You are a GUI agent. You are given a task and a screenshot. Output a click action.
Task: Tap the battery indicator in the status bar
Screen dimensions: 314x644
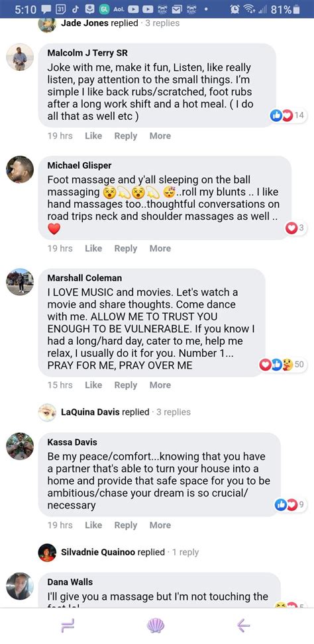(297, 9)
